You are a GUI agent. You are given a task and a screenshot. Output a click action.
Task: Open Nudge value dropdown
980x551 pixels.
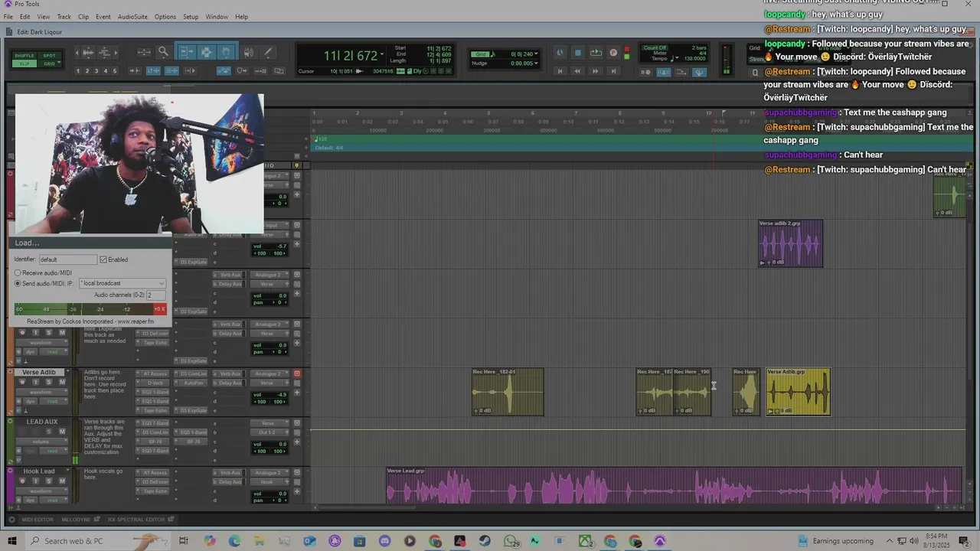tap(536, 63)
